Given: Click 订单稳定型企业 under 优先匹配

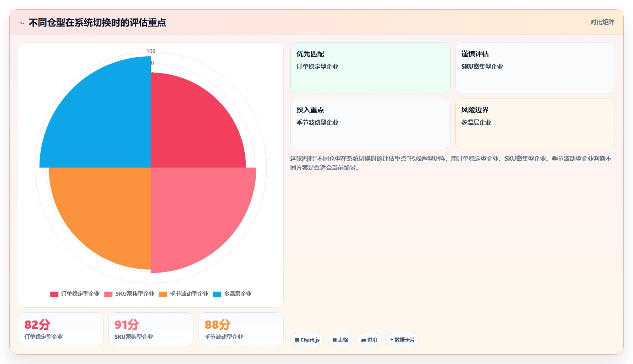Looking at the screenshot, I should (317, 66).
